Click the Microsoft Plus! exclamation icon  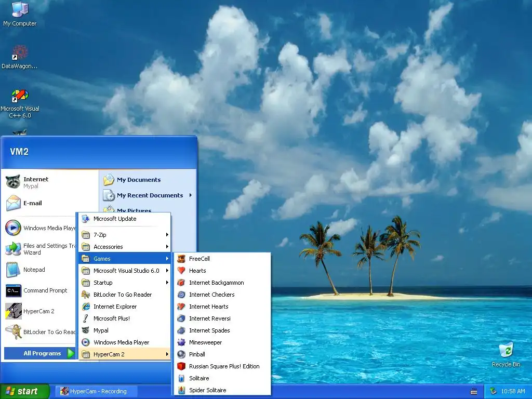[x=86, y=318]
